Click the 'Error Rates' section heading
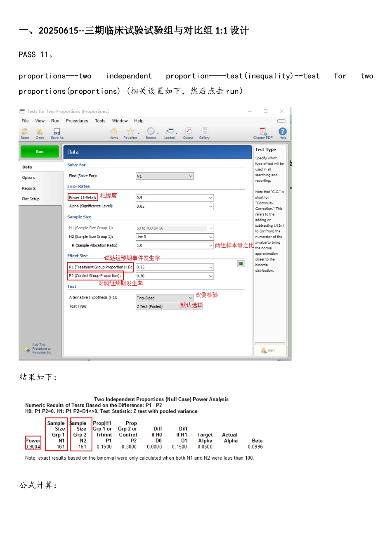Viewport: 392px width, 555px height. coord(78,186)
